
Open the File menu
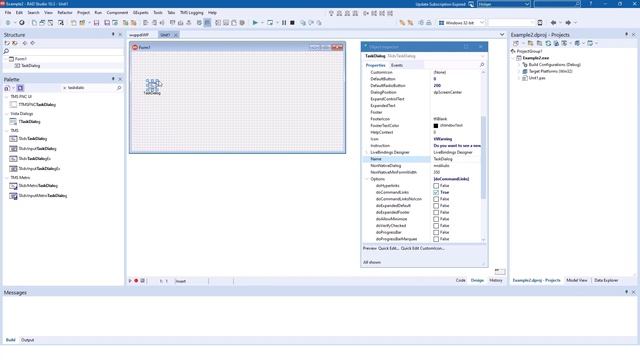tap(8, 13)
